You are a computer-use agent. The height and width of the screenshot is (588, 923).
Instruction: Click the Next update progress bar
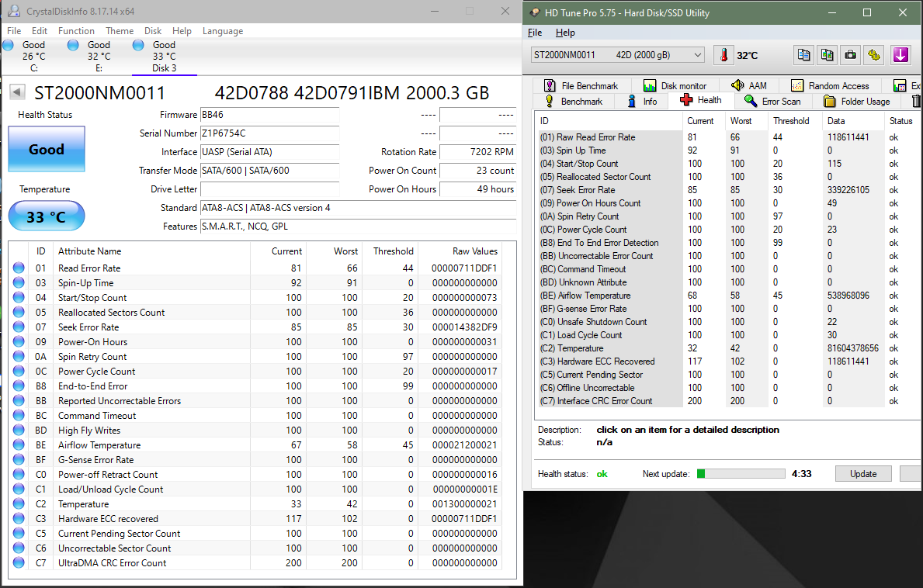tap(740, 474)
